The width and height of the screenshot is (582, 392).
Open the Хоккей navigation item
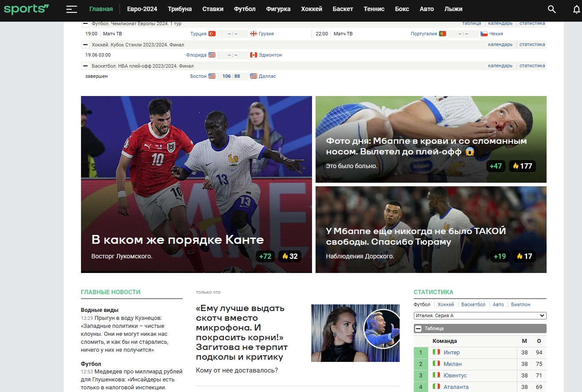(x=312, y=9)
